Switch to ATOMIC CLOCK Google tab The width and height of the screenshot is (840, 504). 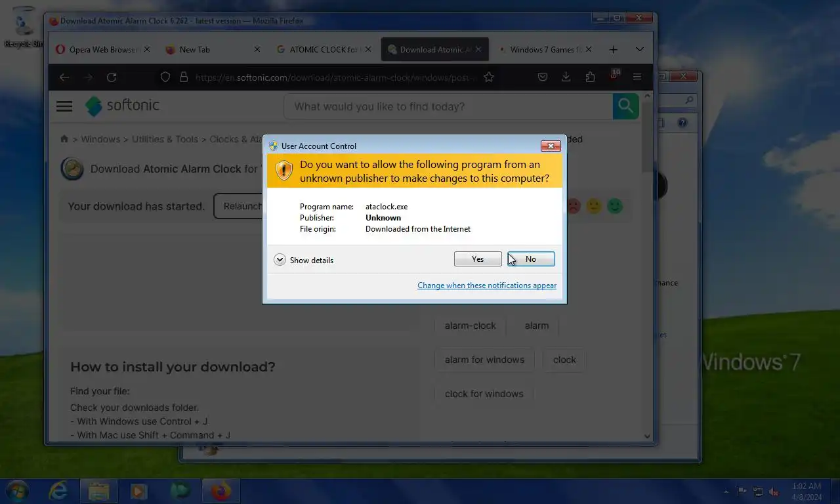click(324, 49)
